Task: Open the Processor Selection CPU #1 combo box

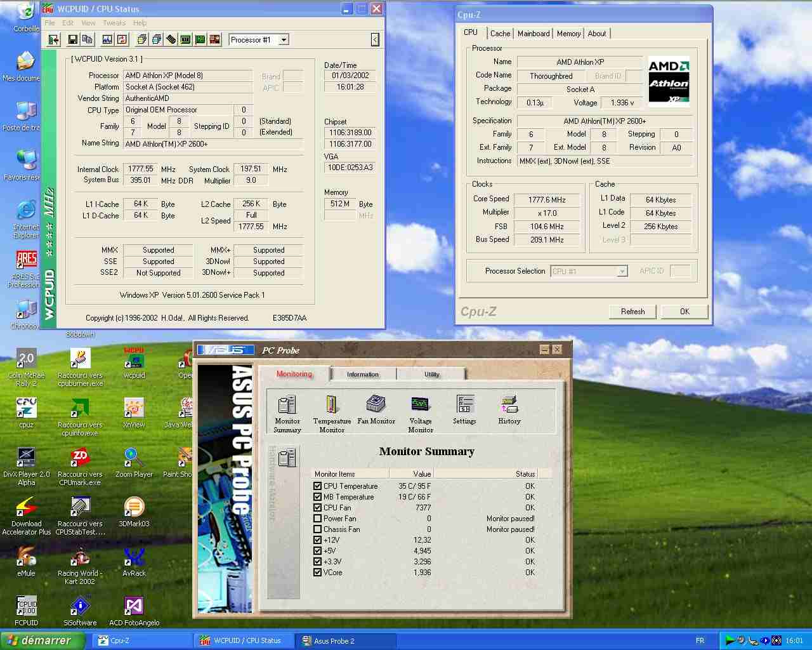Action: pos(589,271)
